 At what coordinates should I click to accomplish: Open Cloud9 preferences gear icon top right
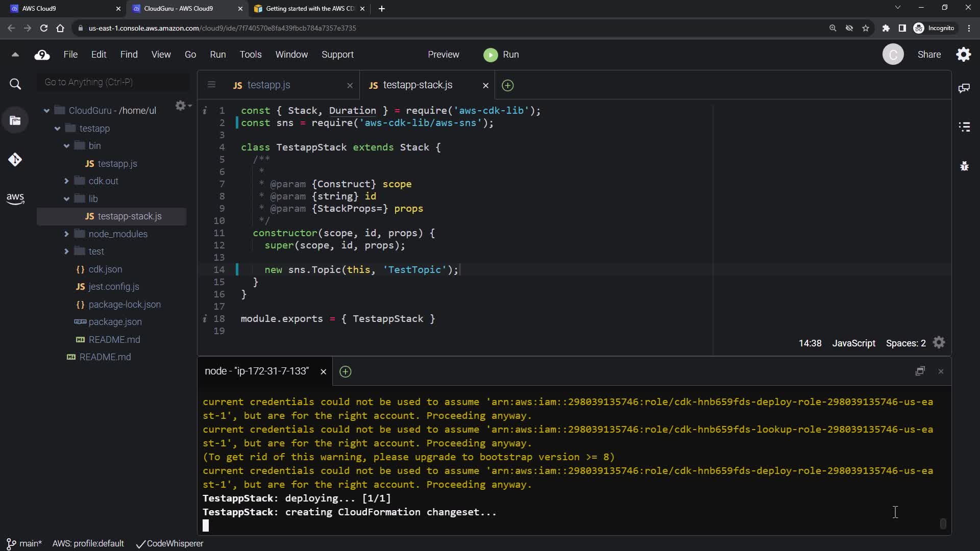click(964, 55)
